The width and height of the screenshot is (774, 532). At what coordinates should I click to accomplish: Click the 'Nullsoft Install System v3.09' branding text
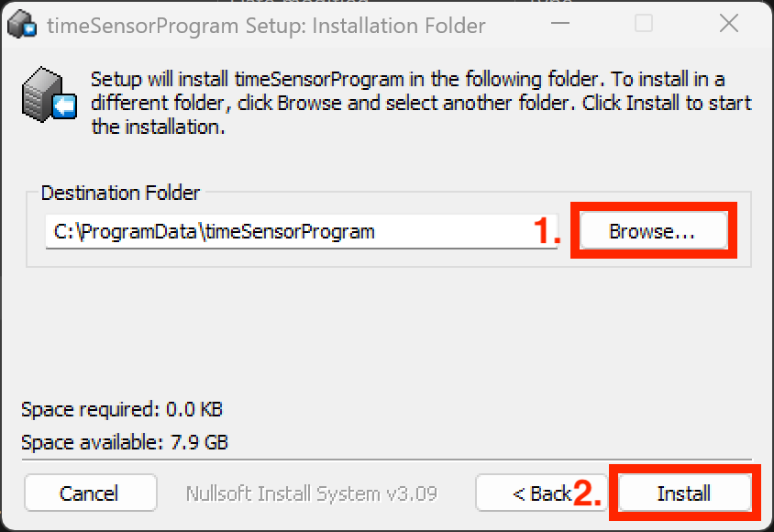311,493
